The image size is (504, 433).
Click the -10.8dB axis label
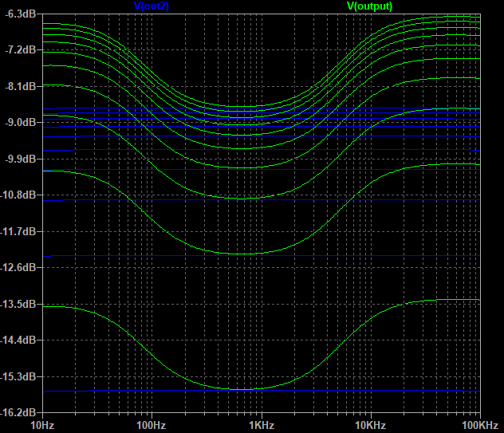18,195
